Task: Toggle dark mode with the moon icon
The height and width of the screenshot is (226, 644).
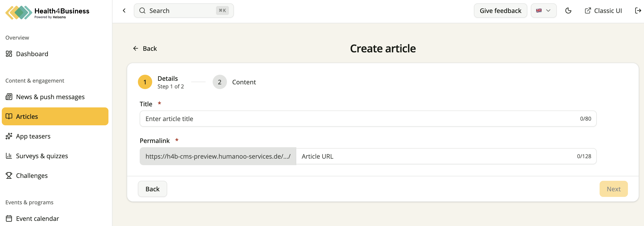Action: coord(568,11)
